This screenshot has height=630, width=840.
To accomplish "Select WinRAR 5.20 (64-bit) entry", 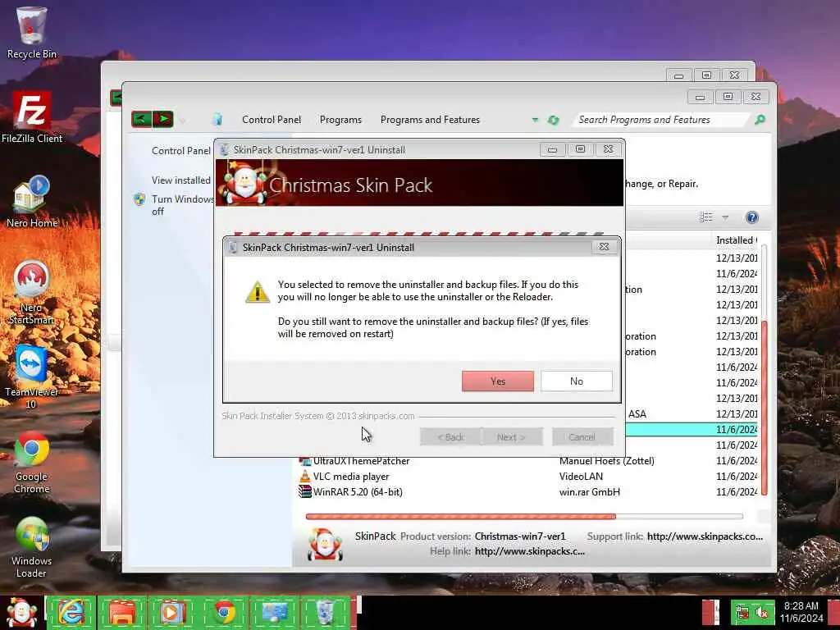I will pos(358,492).
